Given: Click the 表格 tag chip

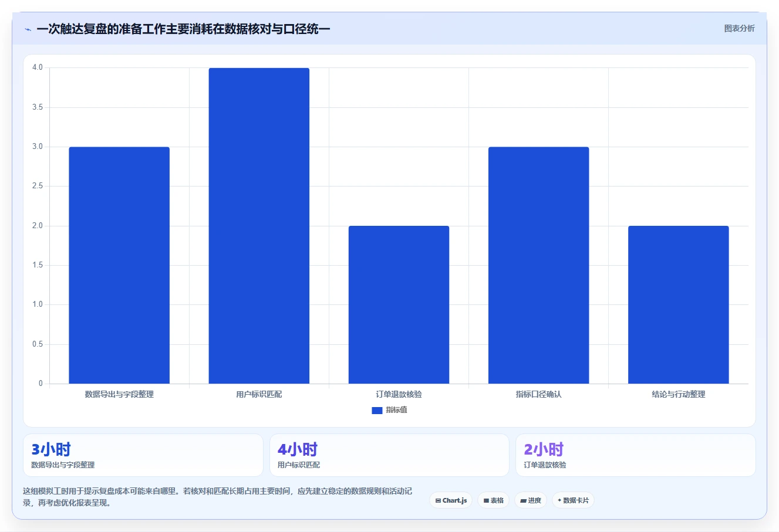Looking at the screenshot, I should click(493, 500).
